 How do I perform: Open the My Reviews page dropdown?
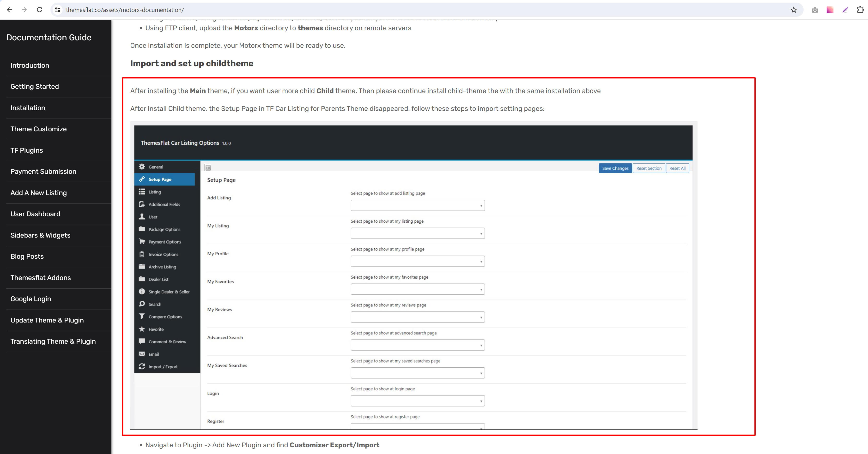click(418, 317)
